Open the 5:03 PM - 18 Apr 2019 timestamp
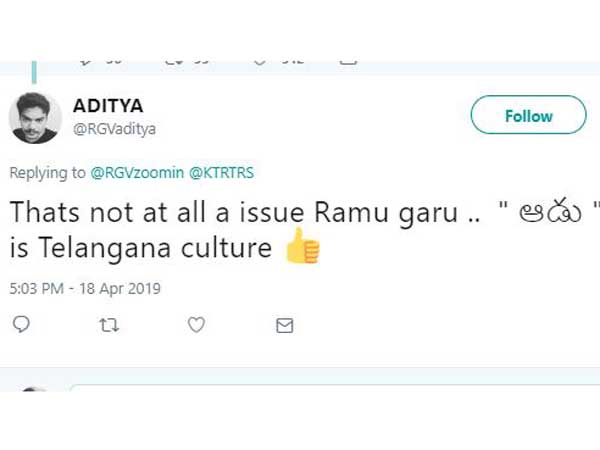 (85, 289)
